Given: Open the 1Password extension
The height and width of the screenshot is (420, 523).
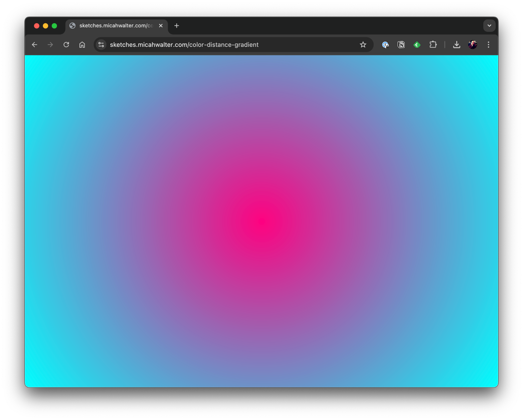Looking at the screenshot, I should 385,45.
